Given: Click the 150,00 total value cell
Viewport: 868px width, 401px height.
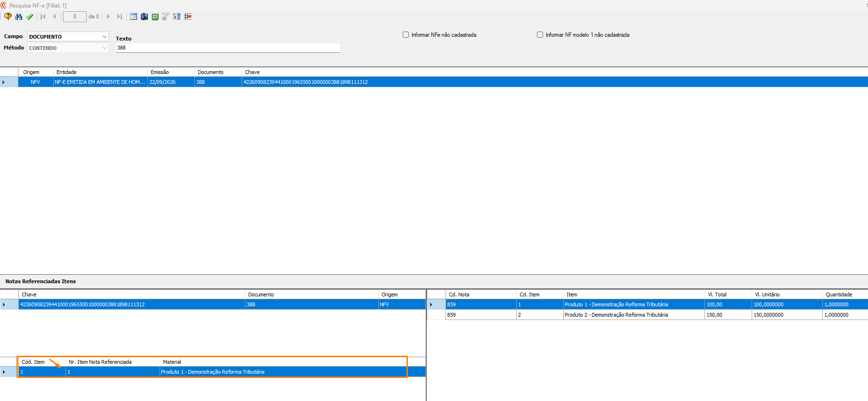Looking at the screenshot, I should tap(728, 315).
